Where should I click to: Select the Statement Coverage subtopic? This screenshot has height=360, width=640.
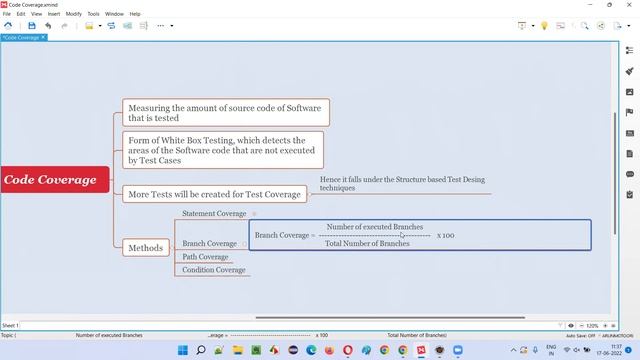click(x=214, y=213)
